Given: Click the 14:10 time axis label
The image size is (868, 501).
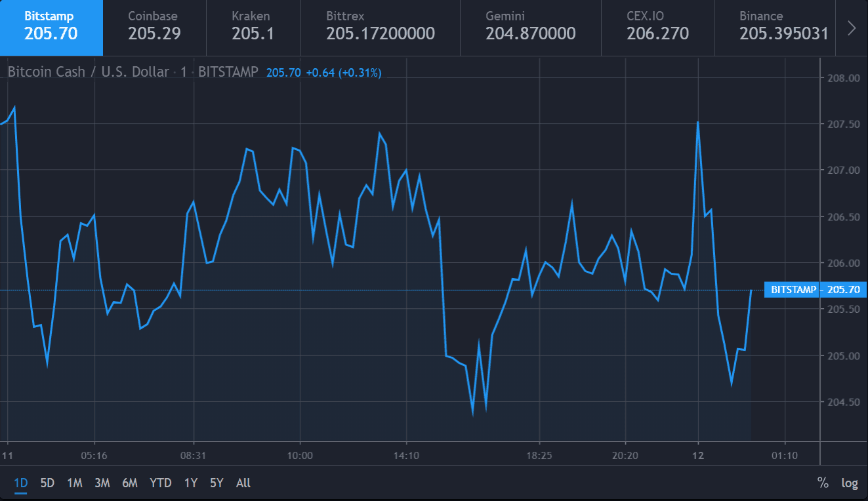Looking at the screenshot, I should (x=406, y=455).
